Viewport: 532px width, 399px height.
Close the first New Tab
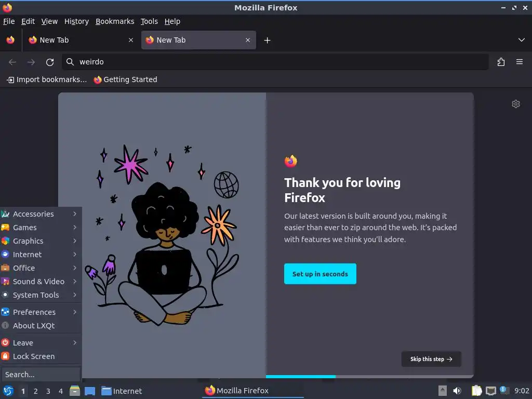(x=131, y=40)
